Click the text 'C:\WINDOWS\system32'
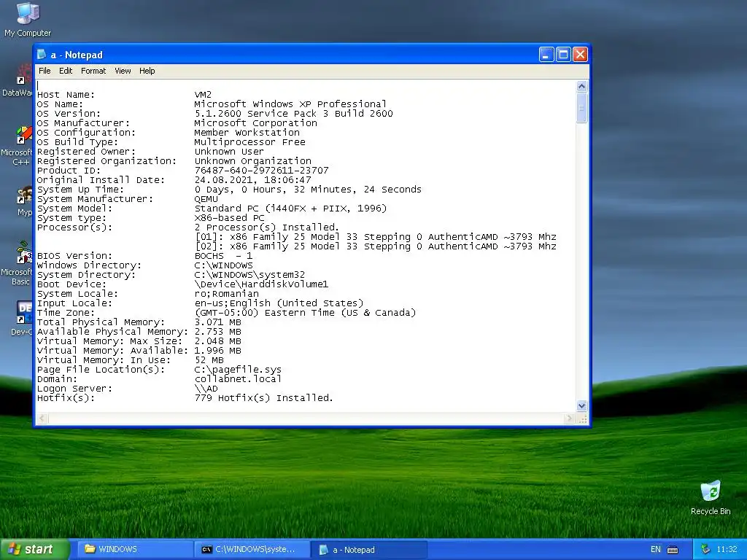The height and width of the screenshot is (560, 747). coord(249,275)
